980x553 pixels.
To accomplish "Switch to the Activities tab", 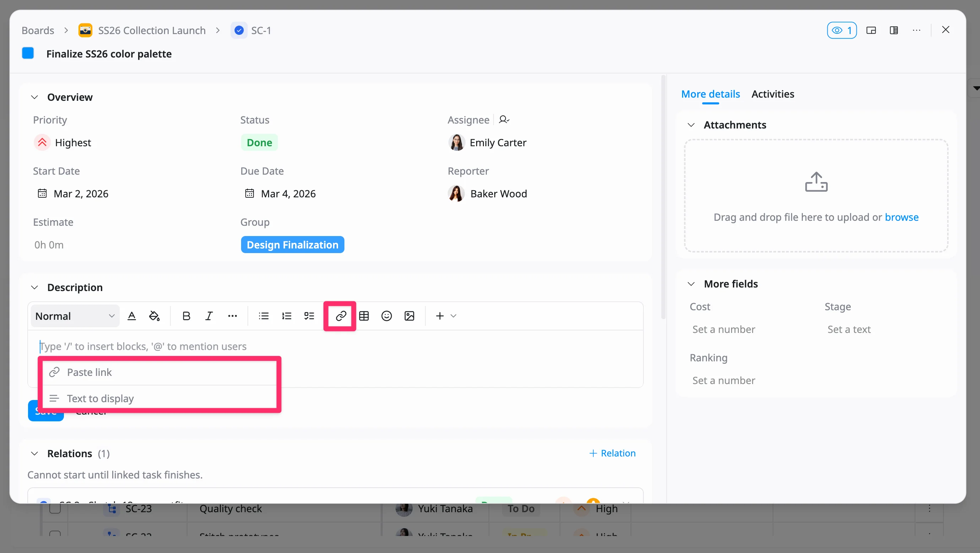I will tap(773, 94).
